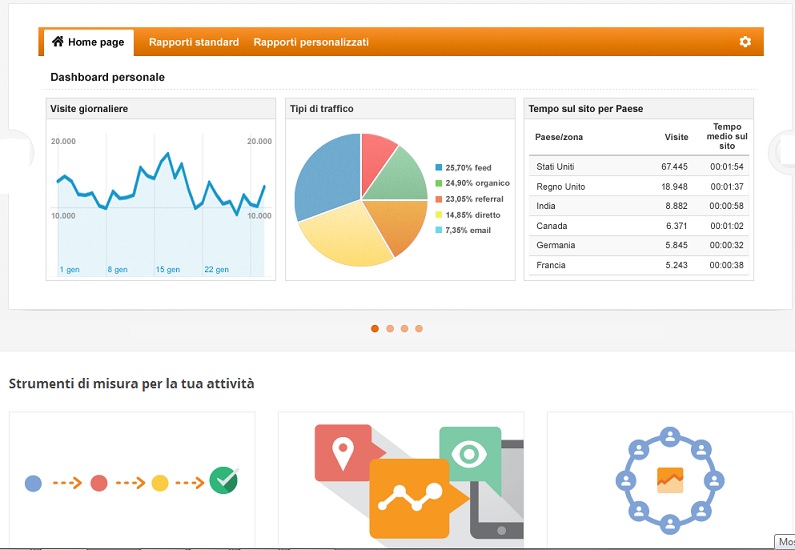Click the 15 gen date label
This screenshot has height=550, width=795.
coord(168,270)
